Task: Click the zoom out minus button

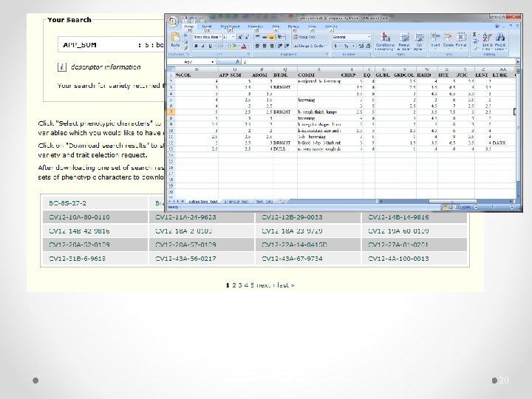Action: tap(476, 207)
